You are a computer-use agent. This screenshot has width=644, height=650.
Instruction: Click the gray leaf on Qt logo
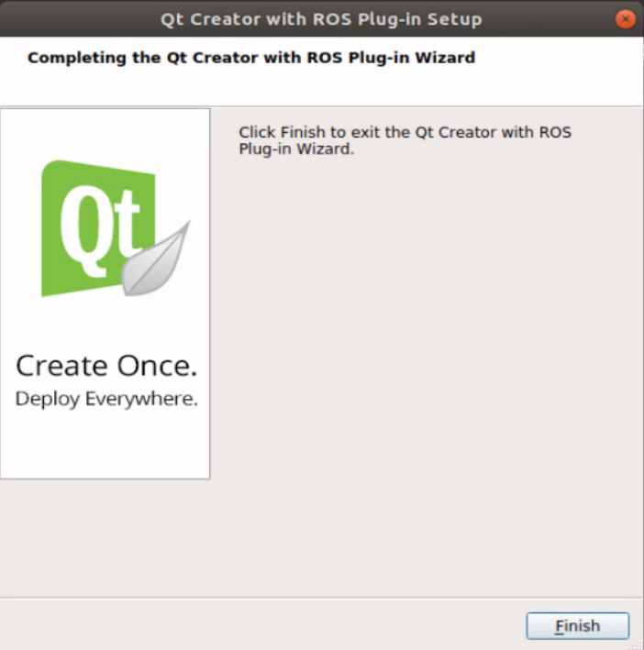[156, 258]
